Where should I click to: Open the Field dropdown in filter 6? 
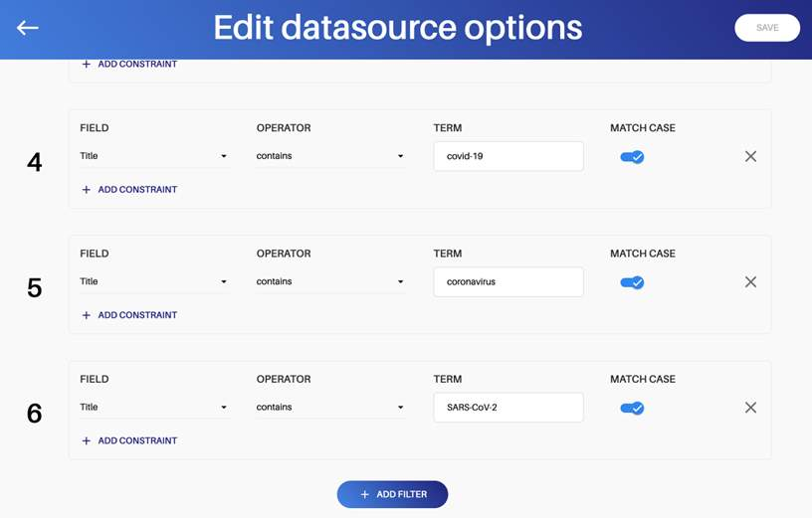153,408
